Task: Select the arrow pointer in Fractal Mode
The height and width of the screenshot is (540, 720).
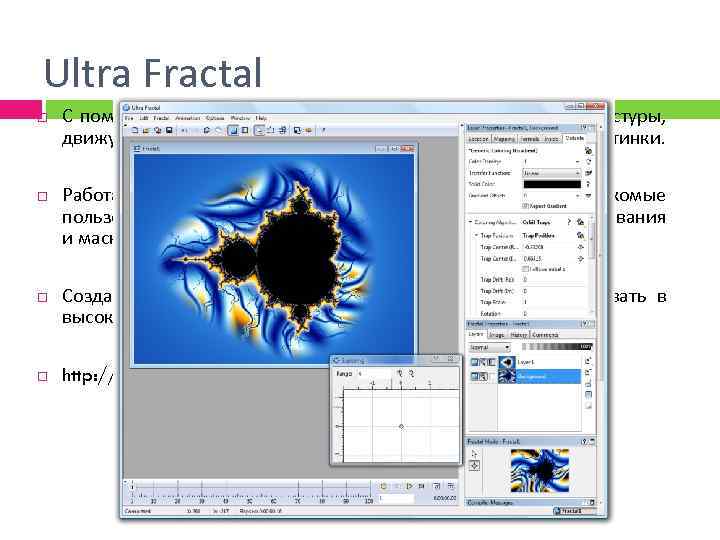Action: click(474, 454)
